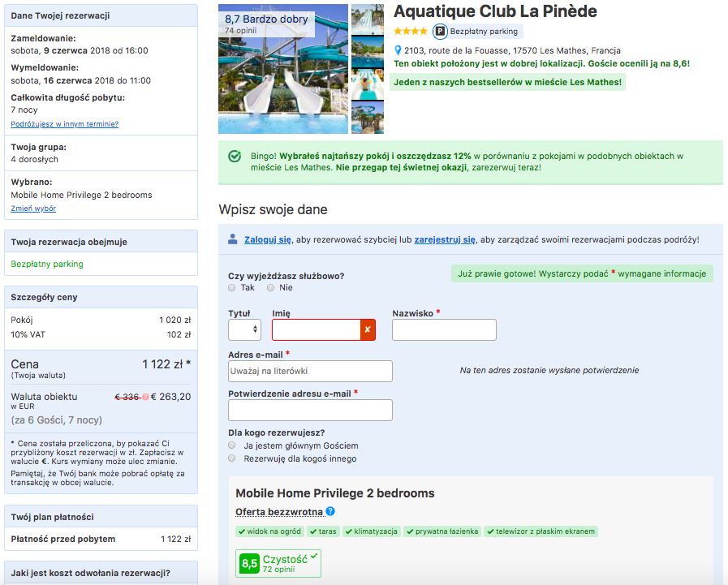Click the Jaki jest koszt odwołania rezerwacji? header
This screenshot has width=728, height=585.
tap(101, 573)
